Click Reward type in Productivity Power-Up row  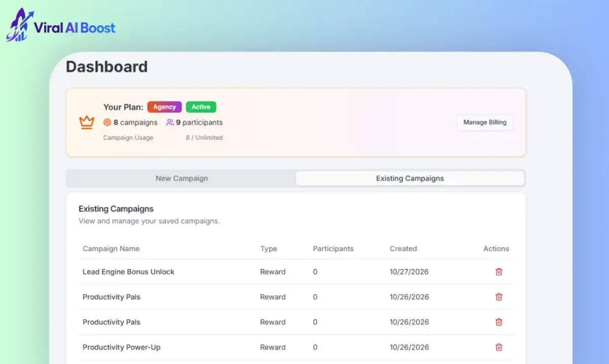[x=273, y=347]
